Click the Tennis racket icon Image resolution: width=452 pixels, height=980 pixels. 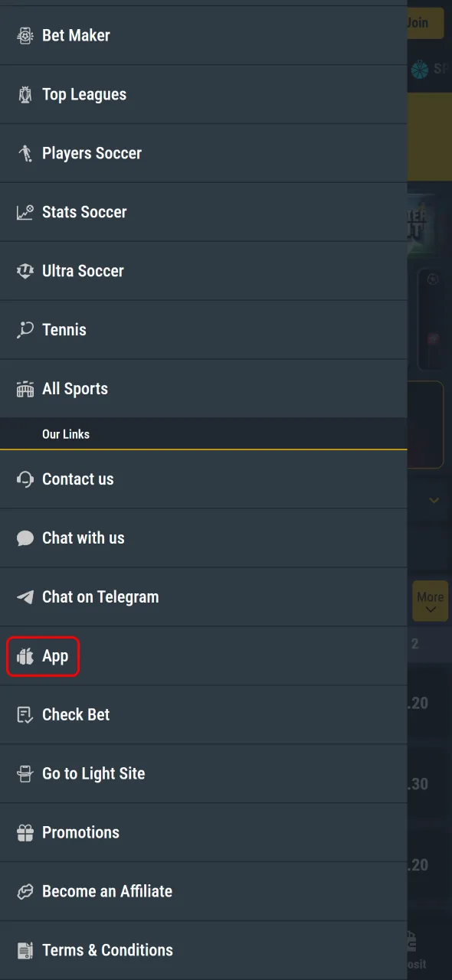[x=25, y=329]
